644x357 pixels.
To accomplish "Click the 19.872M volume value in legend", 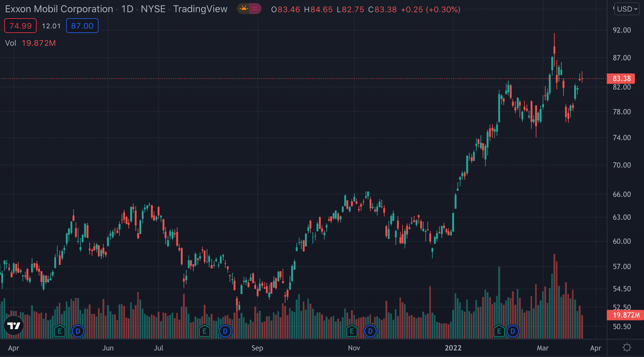I will click(x=39, y=43).
